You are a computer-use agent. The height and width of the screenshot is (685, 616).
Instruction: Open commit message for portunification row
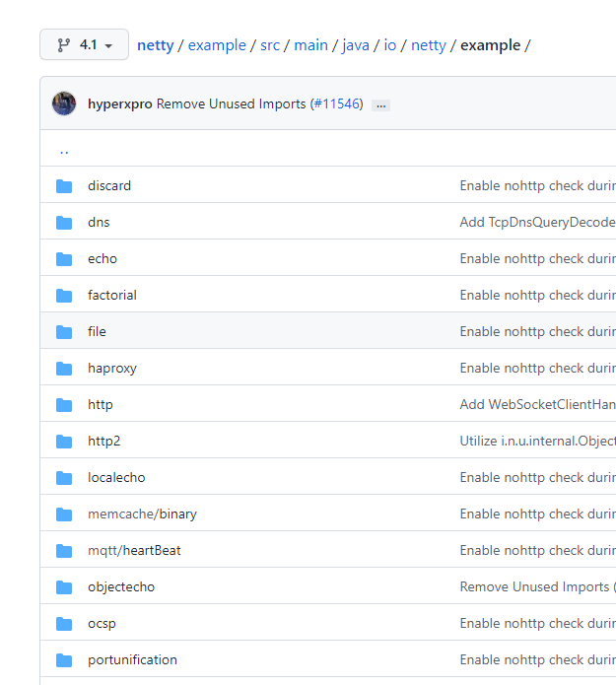(x=538, y=659)
